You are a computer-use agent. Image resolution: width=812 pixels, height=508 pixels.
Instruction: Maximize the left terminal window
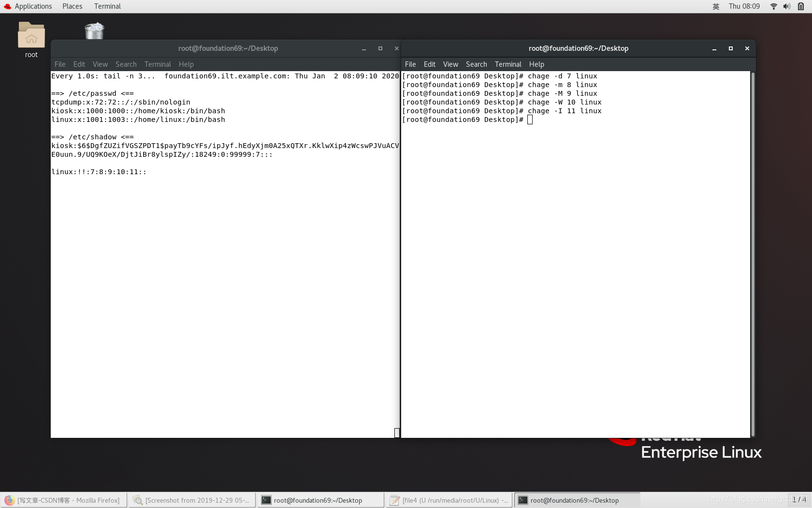pos(380,48)
